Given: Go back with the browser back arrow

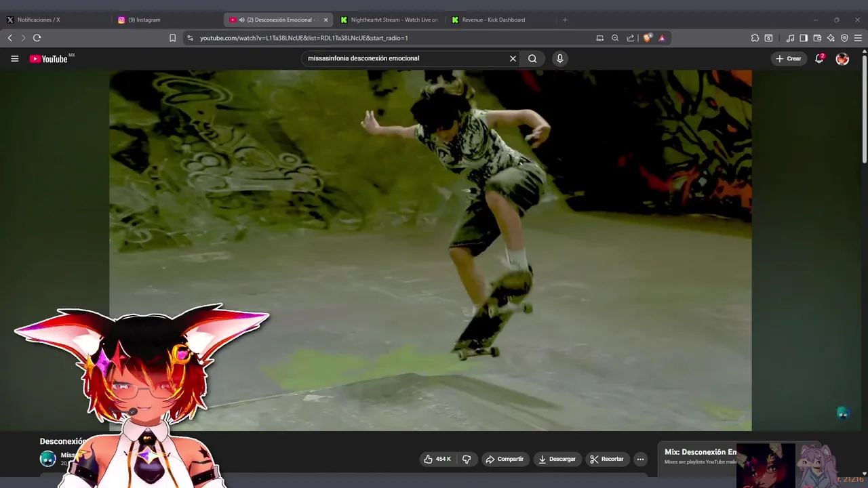Looking at the screenshot, I should [x=9, y=38].
